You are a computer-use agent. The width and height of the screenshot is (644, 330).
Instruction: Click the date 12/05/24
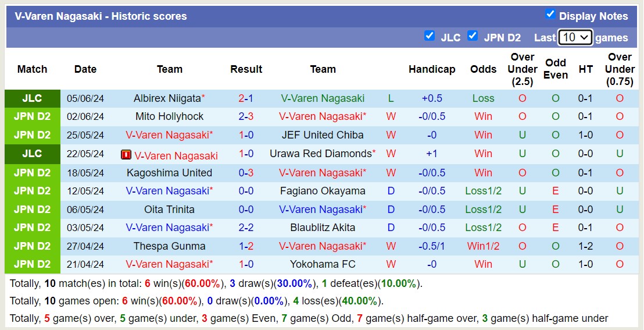tap(85, 191)
